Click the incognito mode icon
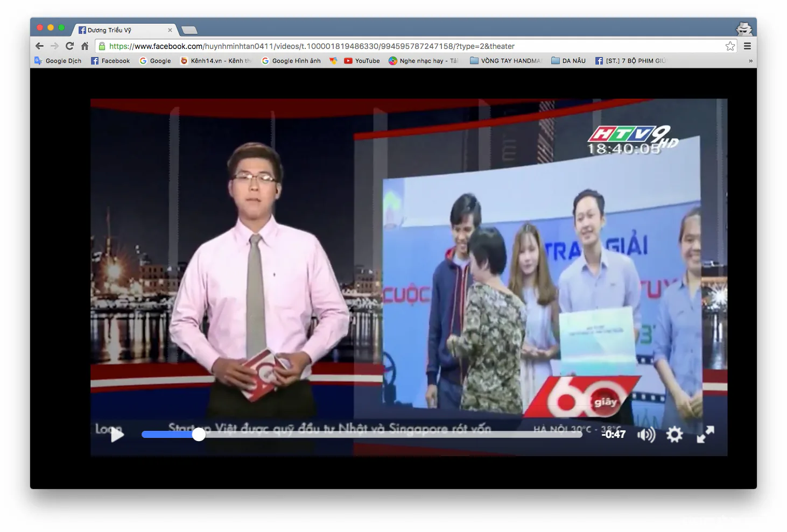The height and width of the screenshot is (532, 787). point(744,29)
